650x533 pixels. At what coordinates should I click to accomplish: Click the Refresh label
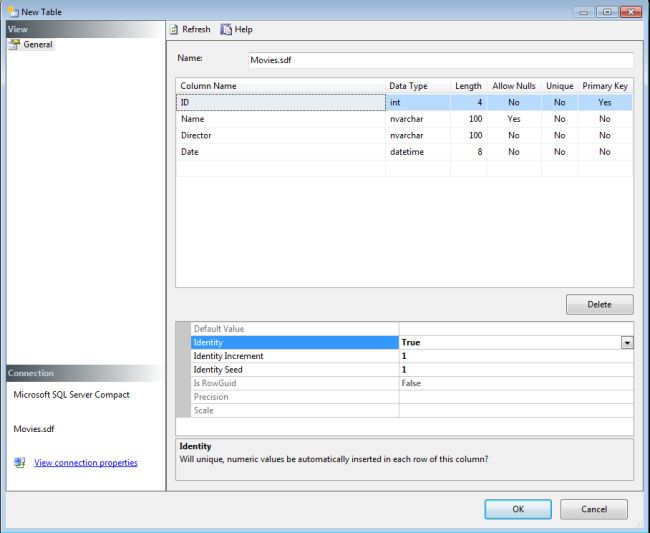(196, 29)
